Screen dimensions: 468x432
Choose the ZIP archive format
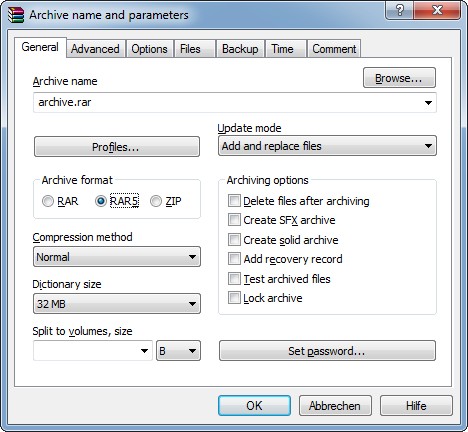(156, 201)
